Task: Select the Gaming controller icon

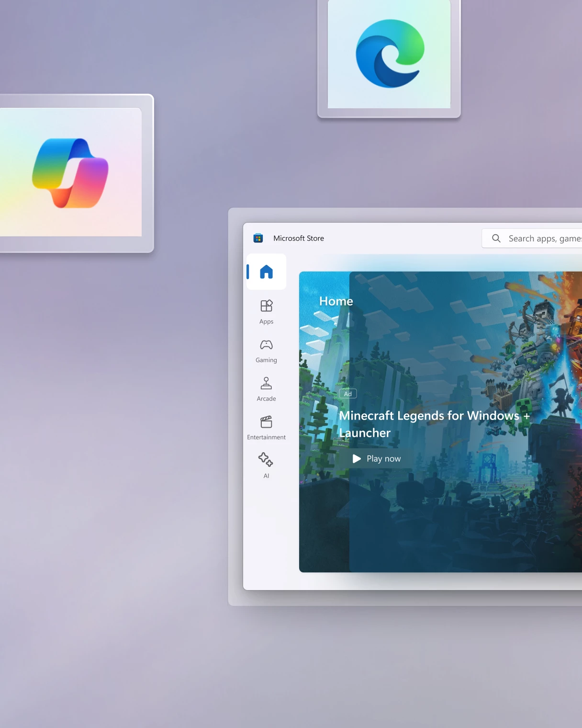Action: tap(266, 344)
